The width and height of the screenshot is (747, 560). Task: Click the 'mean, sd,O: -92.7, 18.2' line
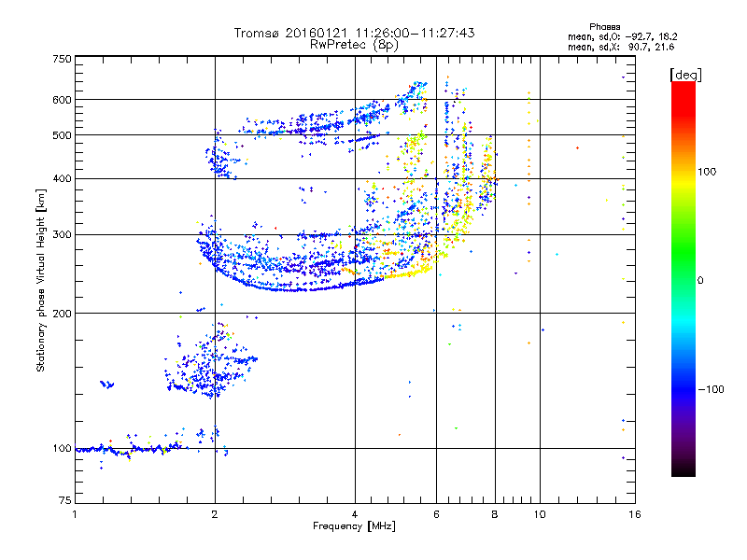622,36
